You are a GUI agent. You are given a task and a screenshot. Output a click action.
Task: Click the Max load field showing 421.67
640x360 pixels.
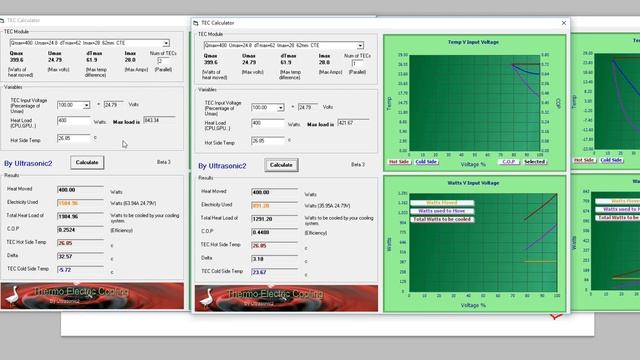353,123
